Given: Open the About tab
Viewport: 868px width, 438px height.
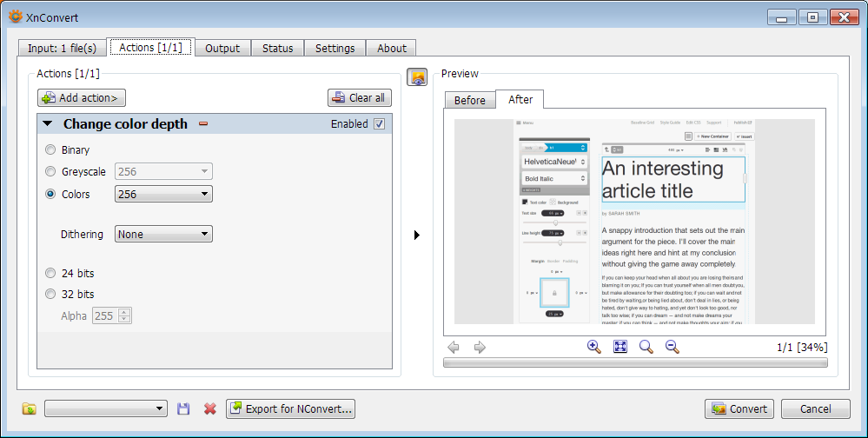Looking at the screenshot, I should pos(391,48).
